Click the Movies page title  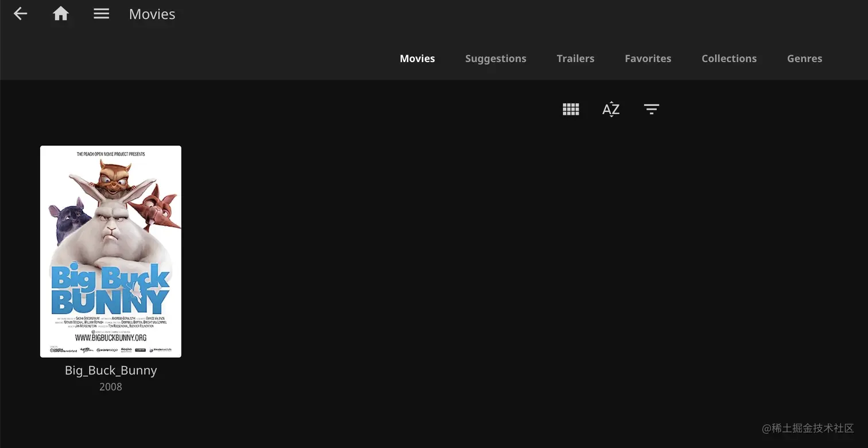tap(152, 14)
